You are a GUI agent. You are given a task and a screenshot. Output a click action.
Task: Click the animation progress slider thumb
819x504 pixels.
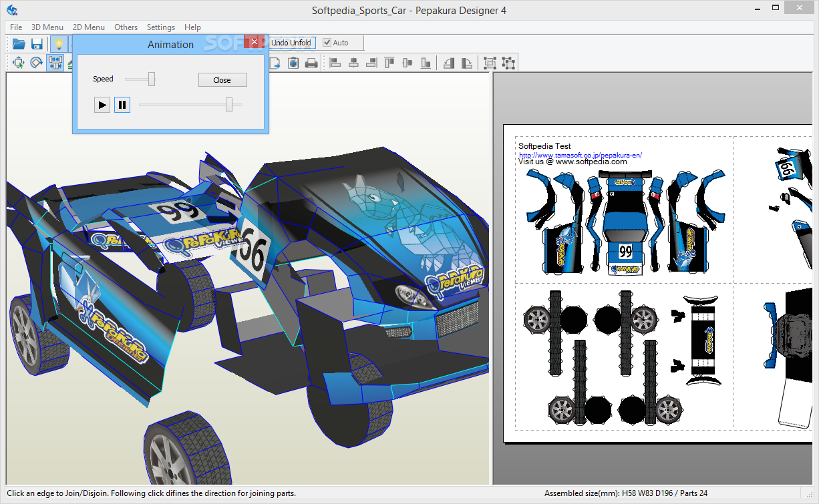(x=229, y=104)
